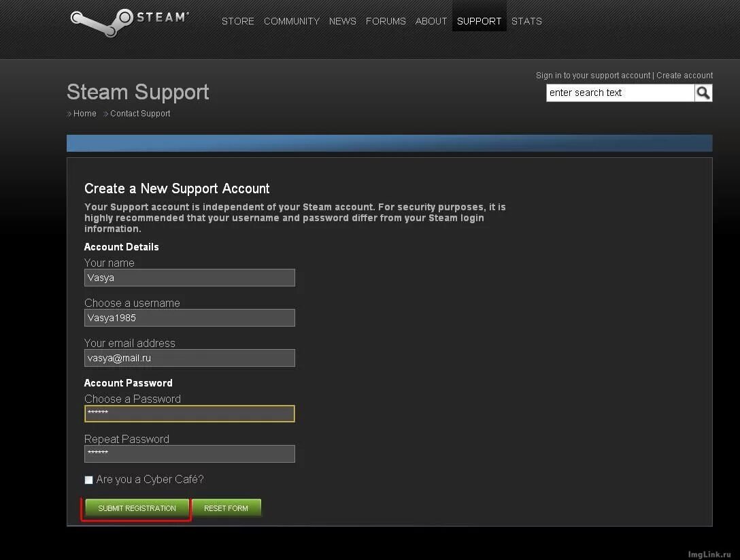The height and width of the screenshot is (560, 740).
Task: Click the Steam logo
Action: [130, 22]
